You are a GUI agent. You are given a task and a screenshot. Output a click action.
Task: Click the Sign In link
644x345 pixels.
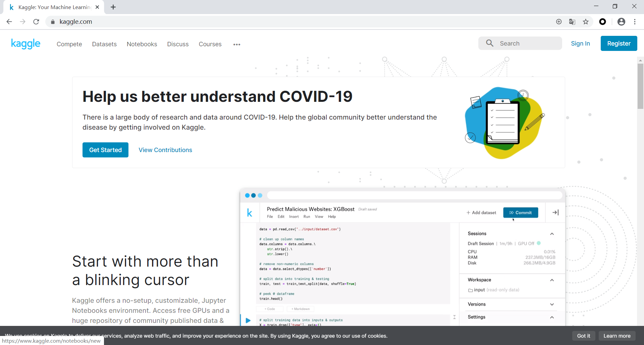coord(580,44)
